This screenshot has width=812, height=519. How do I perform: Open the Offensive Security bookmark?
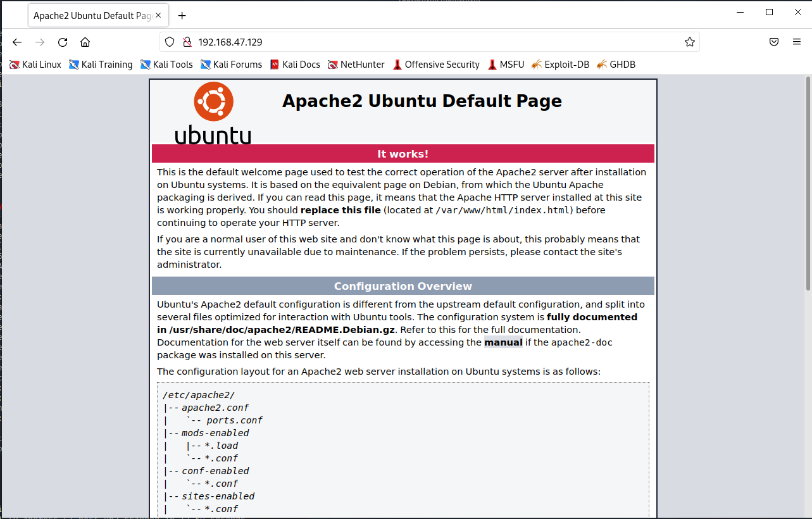click(x=435, y=64)
